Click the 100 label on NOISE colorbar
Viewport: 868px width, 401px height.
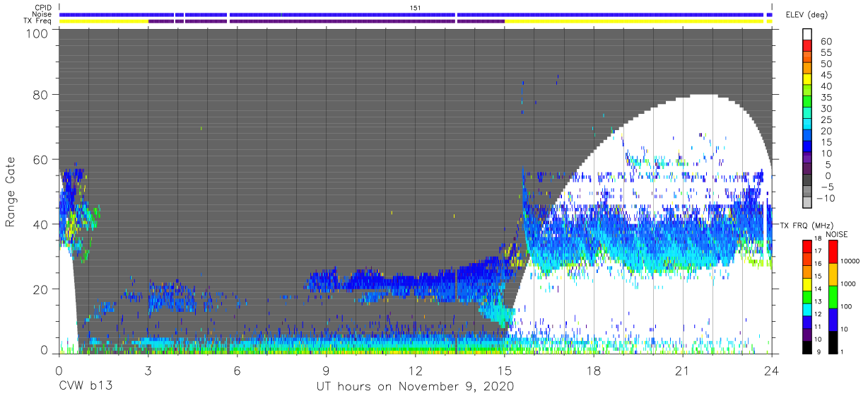point(846,306)
